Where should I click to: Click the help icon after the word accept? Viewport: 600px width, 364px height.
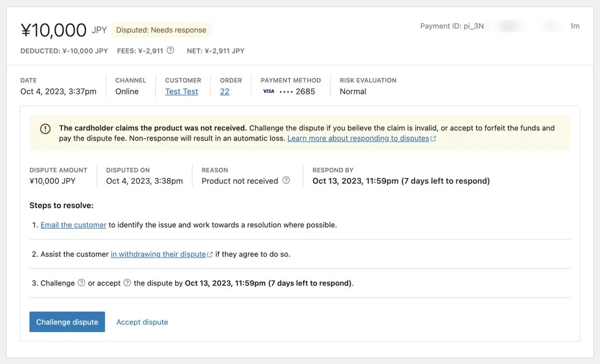tap(127, 283)
